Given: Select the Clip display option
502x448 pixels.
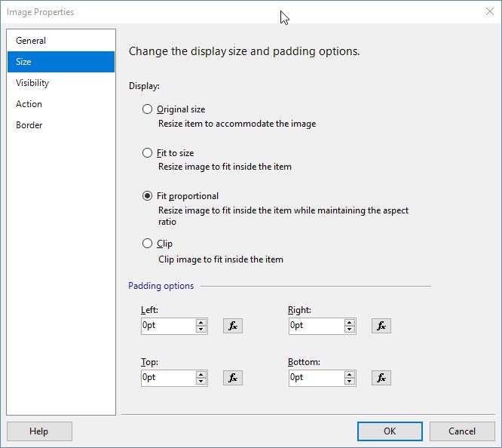Looking at the screenshot, I should 148,244.
